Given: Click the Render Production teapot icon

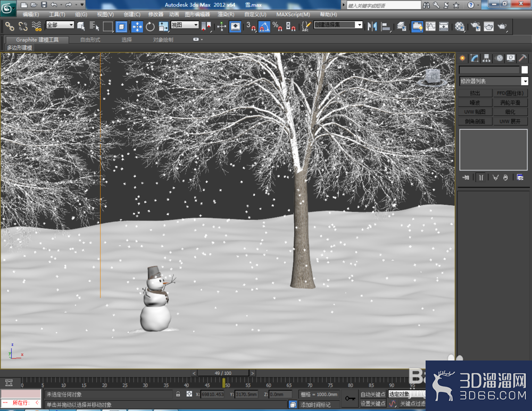Looking at the screenshot, I should point(503,27).
